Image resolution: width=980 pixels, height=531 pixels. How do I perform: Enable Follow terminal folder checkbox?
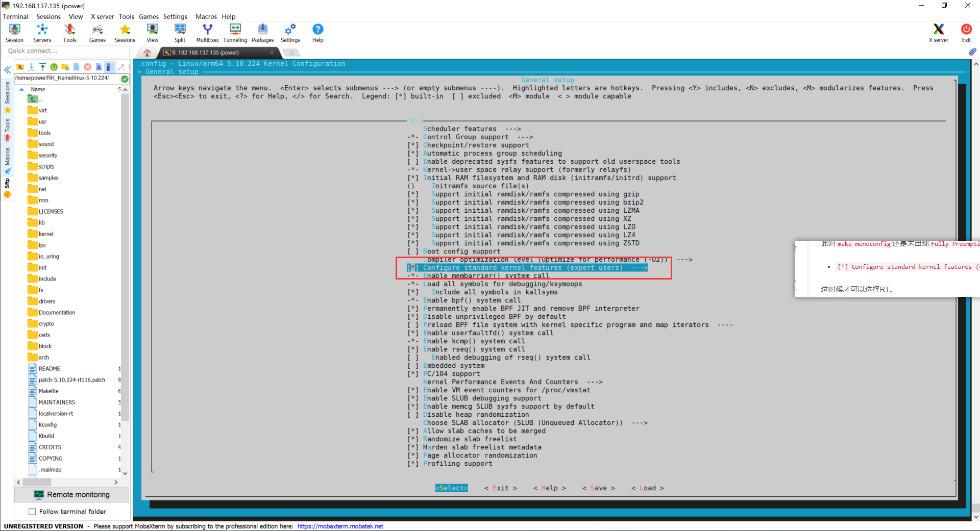coord(33,512)
